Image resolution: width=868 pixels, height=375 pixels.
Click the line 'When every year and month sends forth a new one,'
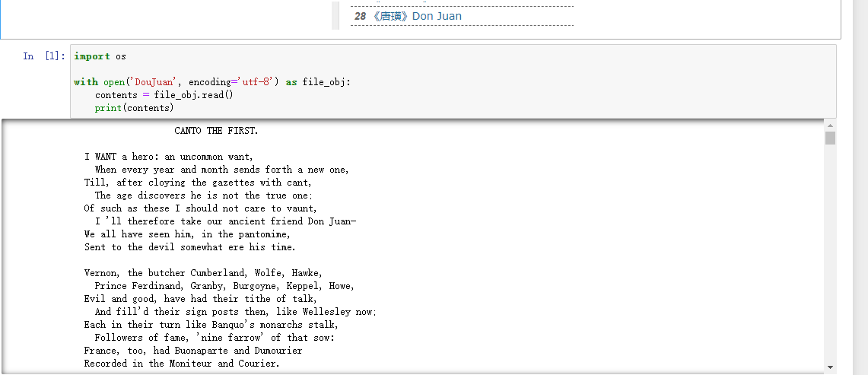[x=222, y=170]
